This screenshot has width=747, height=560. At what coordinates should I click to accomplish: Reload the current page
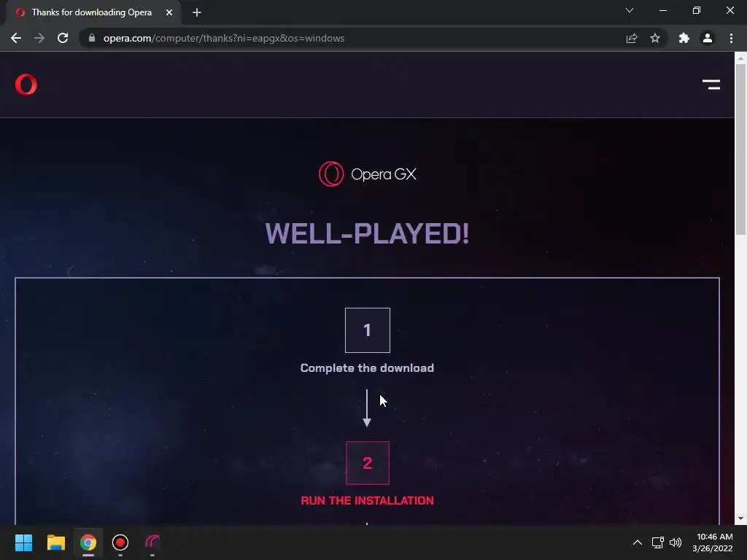point(63,38)
